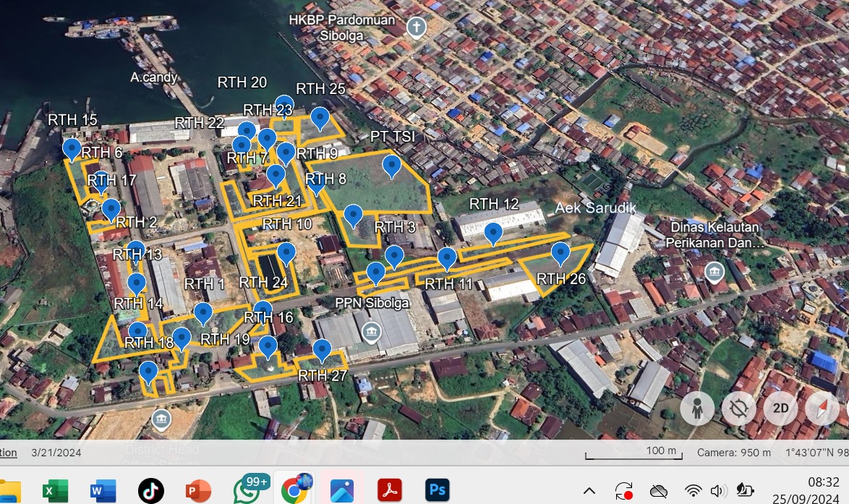Expand the hidden system tray icons chevron
Screen dimensions: 849x504
589,491
